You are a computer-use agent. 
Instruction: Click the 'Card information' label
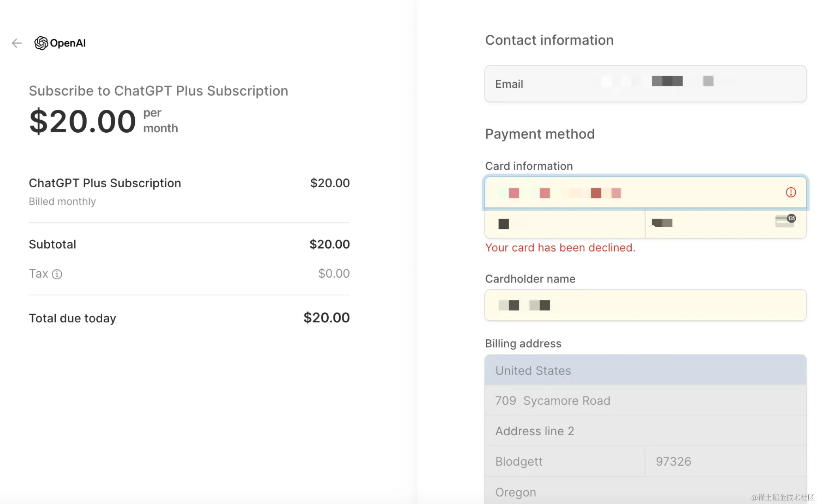529,166
